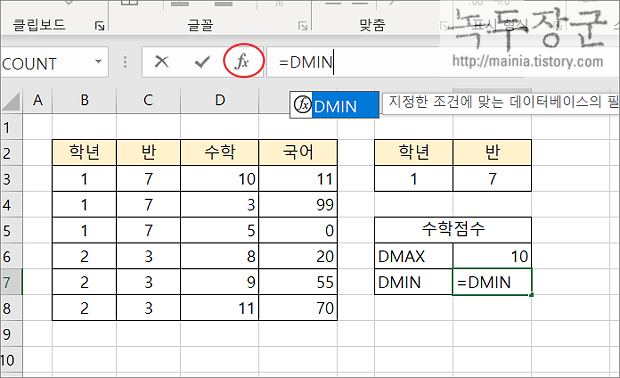This screenshot has width=620, height=378.
Task: Select cell with value 70
Action: click(298, 308)
